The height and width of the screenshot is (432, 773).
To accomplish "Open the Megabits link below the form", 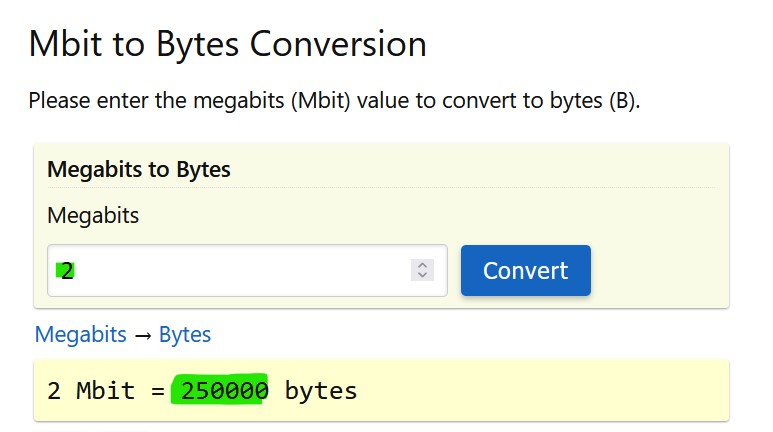I will point(80,334).
